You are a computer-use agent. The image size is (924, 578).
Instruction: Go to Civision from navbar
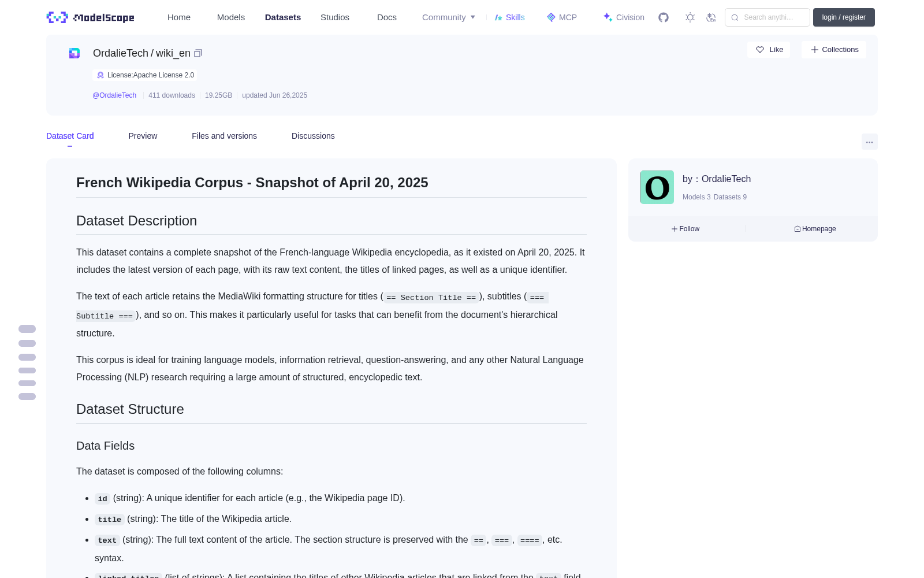tap(624, 17)
